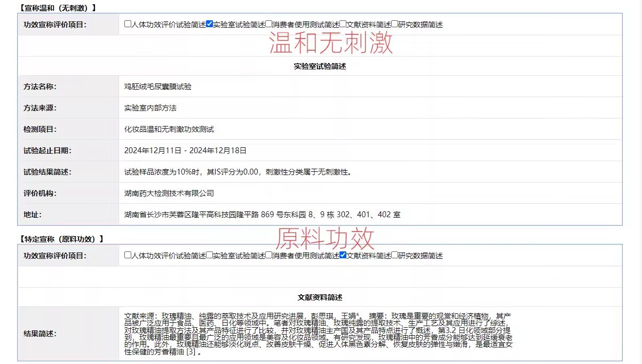Select the value 鸡胚绒毛尿囊膜试验

[x=158, y=86]
